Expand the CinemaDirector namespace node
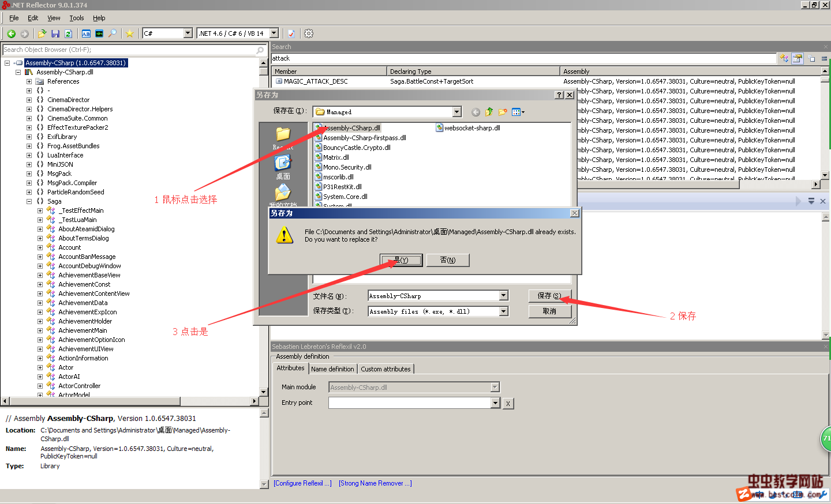 29,100
